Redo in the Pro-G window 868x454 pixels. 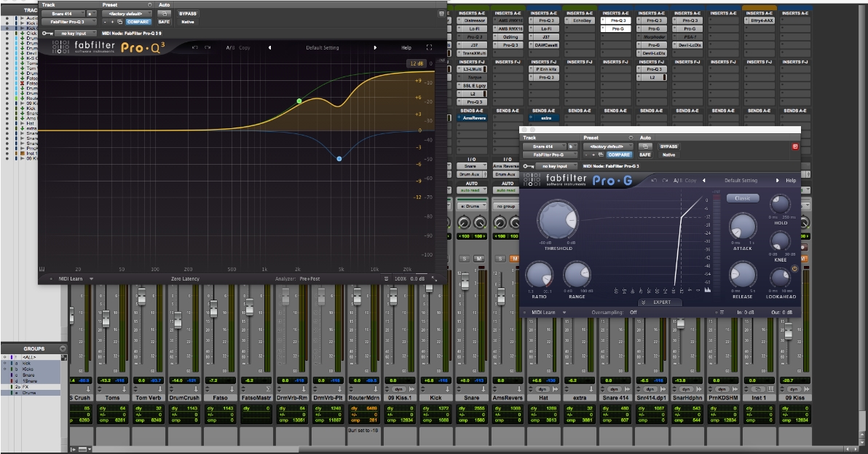click(x=665, y=181)
